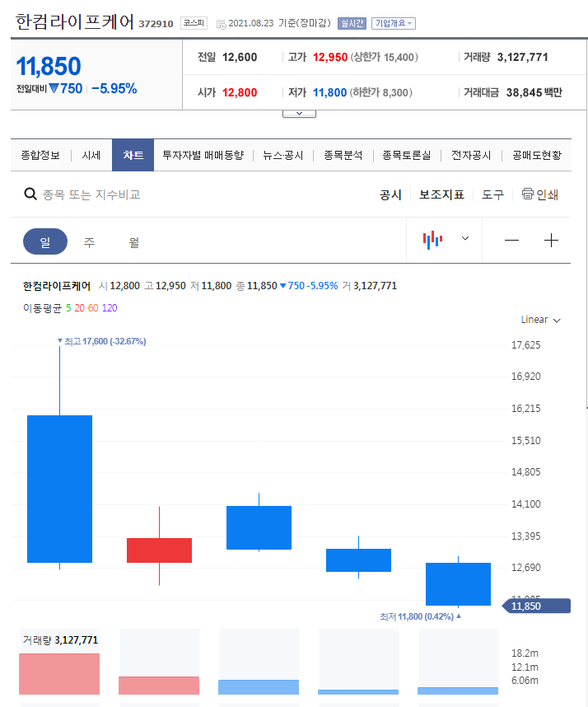Image resolution: width=588 pixels, height=707 pixels.
Task: Click the 120-day moving average label
Action: [x=110, y=308]
